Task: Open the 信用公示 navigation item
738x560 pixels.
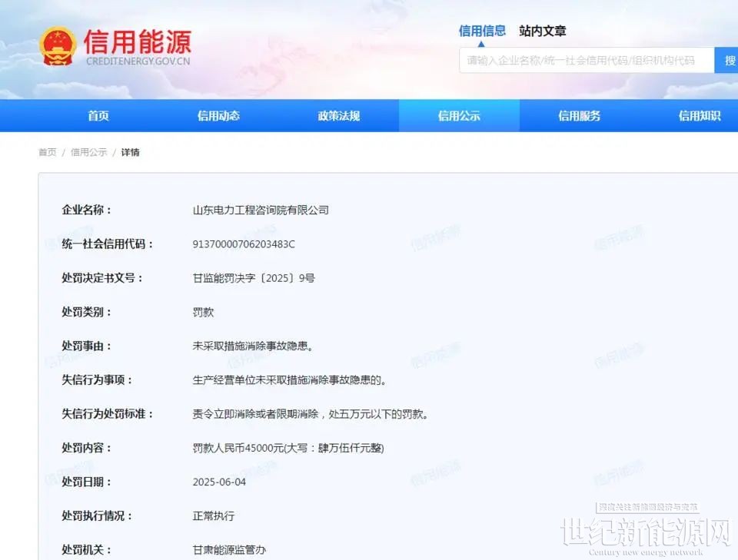Action: tap(459, 116)
